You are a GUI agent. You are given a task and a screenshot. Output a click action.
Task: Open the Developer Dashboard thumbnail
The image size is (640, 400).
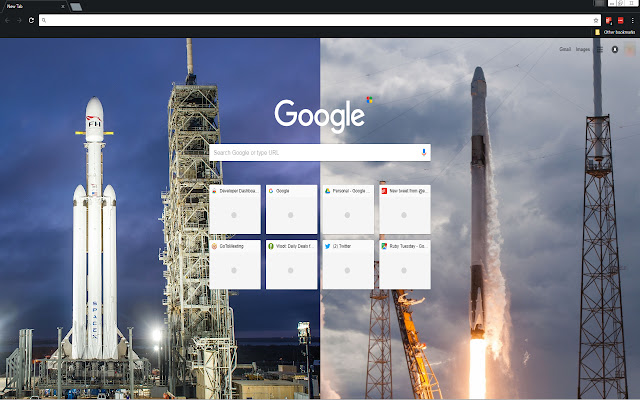pos(235,209)
